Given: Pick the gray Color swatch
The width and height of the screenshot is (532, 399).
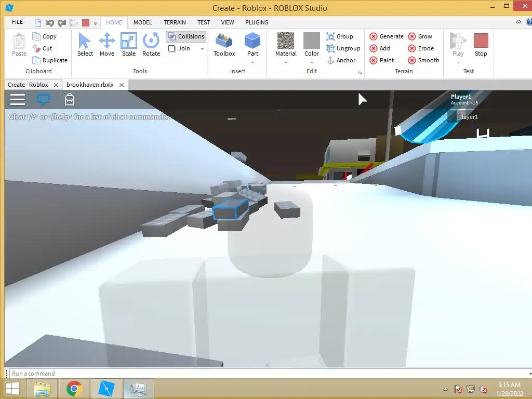Looking at the screenshot, I should 312,41.
